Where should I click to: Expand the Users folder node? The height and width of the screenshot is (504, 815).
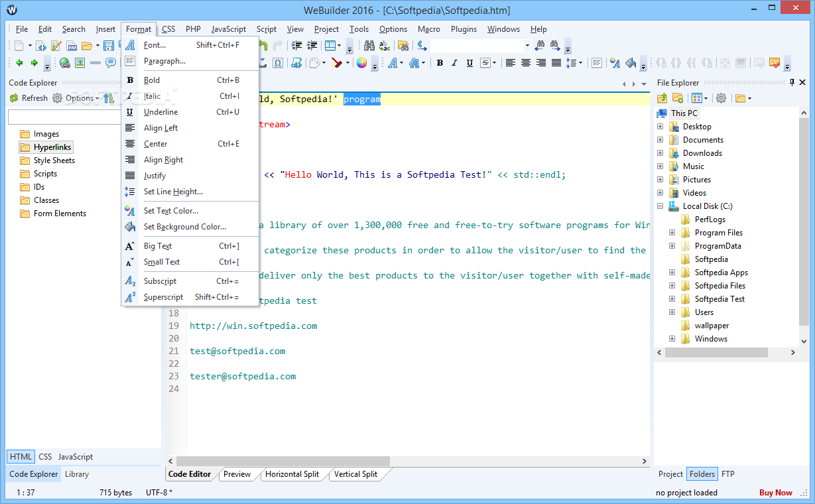coord(672,312)
